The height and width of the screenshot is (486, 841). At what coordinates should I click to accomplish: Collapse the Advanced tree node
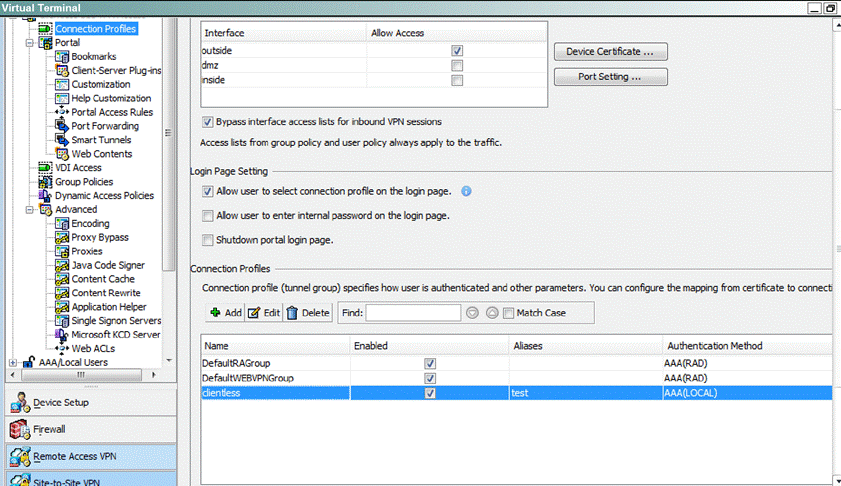(29, 210)
